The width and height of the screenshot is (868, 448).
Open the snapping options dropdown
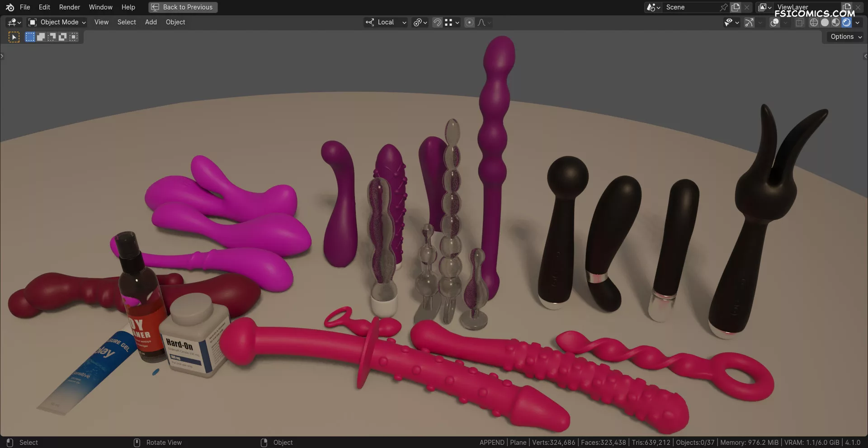(452, 22)
